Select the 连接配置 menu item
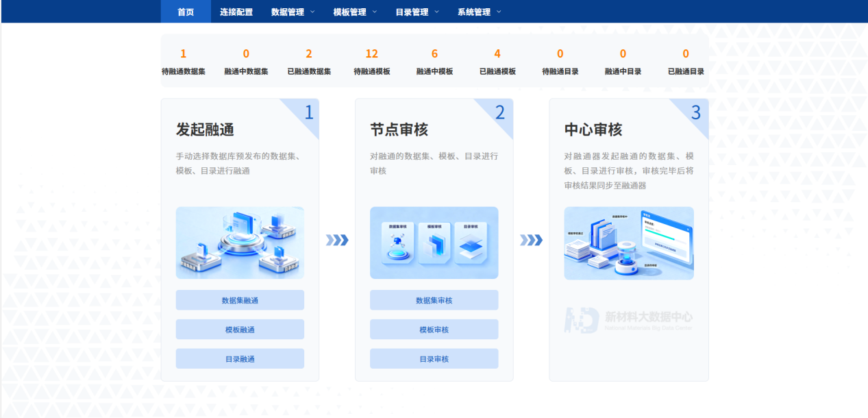The image size is (868, 418). [x=236, y=12]
